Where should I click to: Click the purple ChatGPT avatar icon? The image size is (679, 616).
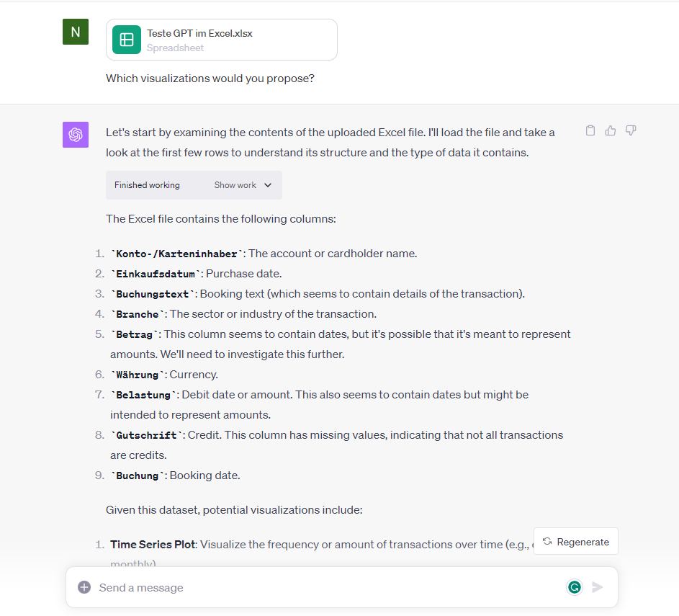76,135
